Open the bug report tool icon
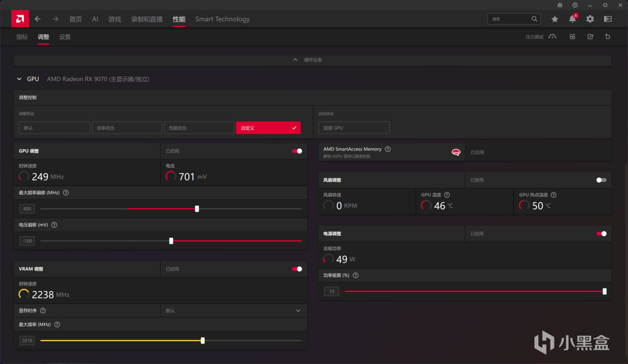The image size is (628, 364). pyautogui.click(x=560, y=5)
